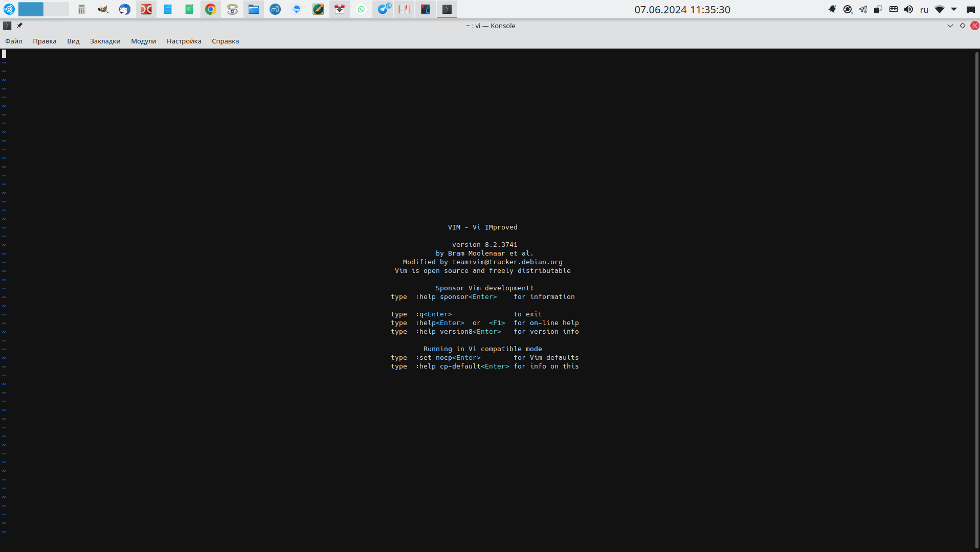
Task: Click the ':help sponsor<Enter>' line
Action: point(483,297)
